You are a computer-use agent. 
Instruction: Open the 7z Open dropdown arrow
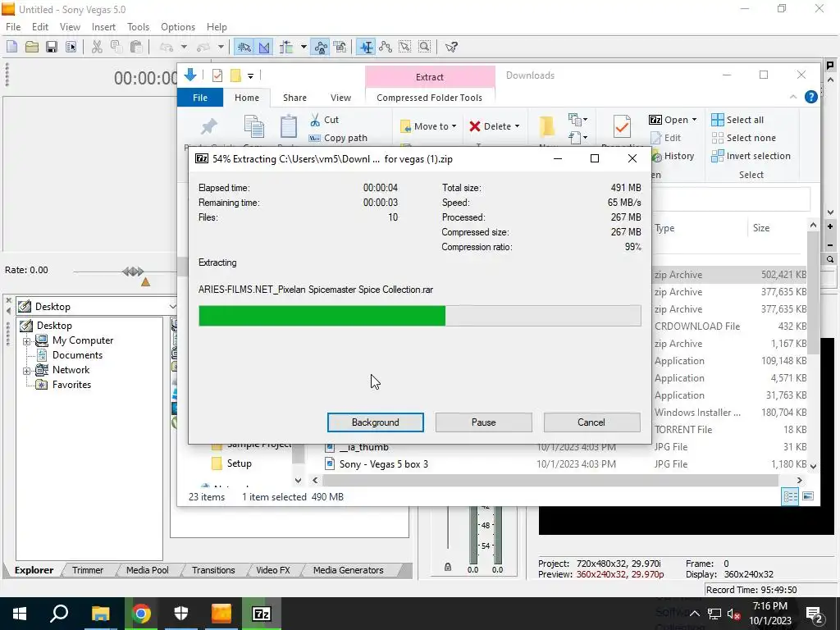694,120
